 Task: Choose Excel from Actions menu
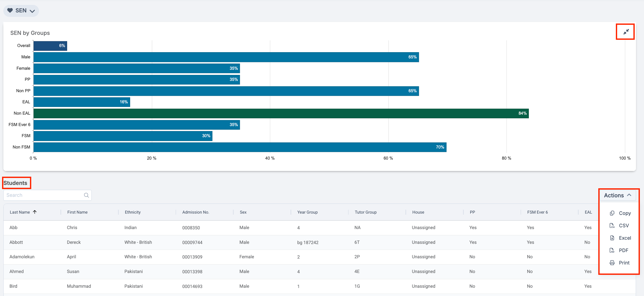tap(625, 238)
